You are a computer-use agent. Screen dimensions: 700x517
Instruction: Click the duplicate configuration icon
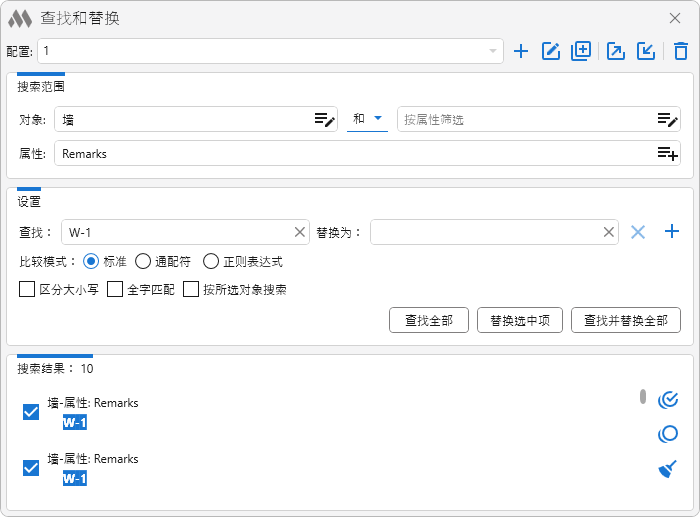pos(581,51)
